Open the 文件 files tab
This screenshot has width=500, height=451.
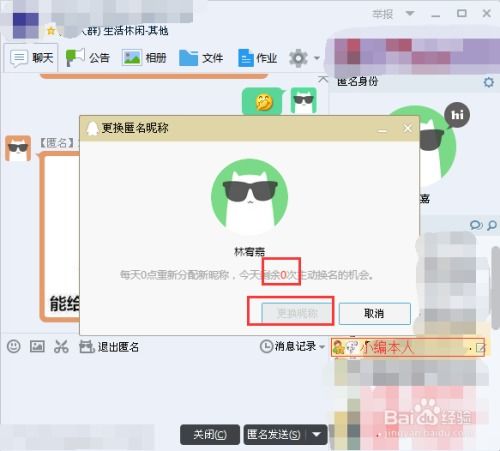(x=201, y=58)
